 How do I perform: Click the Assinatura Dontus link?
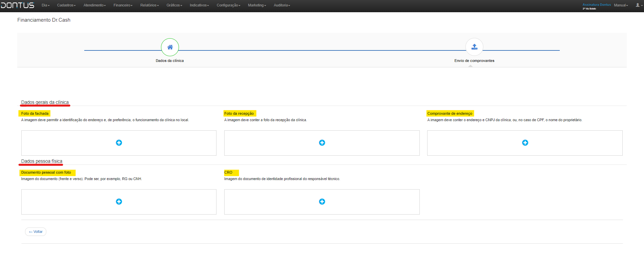point(597,5)
